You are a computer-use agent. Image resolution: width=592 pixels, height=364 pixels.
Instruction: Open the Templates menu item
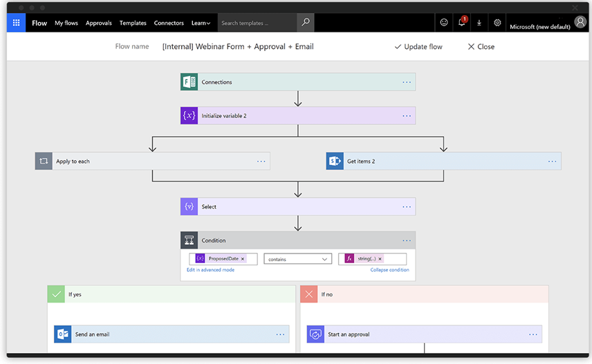click(x=133, y=23)
